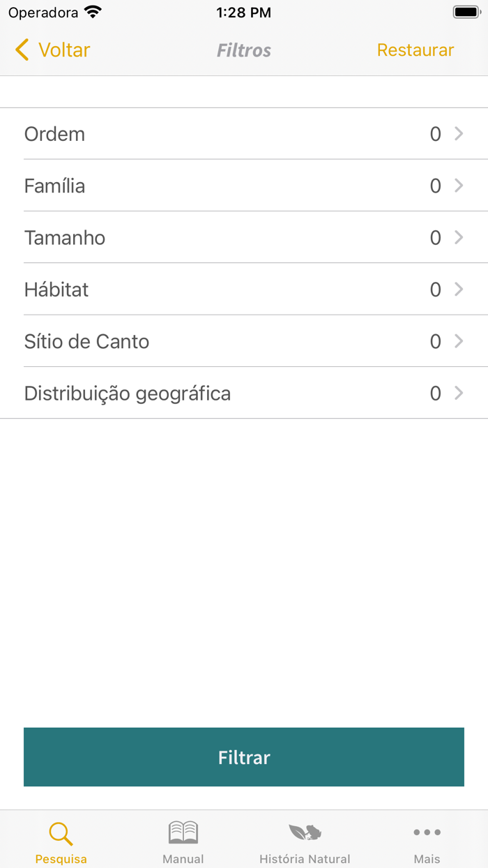
Task: Expand Distribuição geográfica options
Action: click(457, 393)
